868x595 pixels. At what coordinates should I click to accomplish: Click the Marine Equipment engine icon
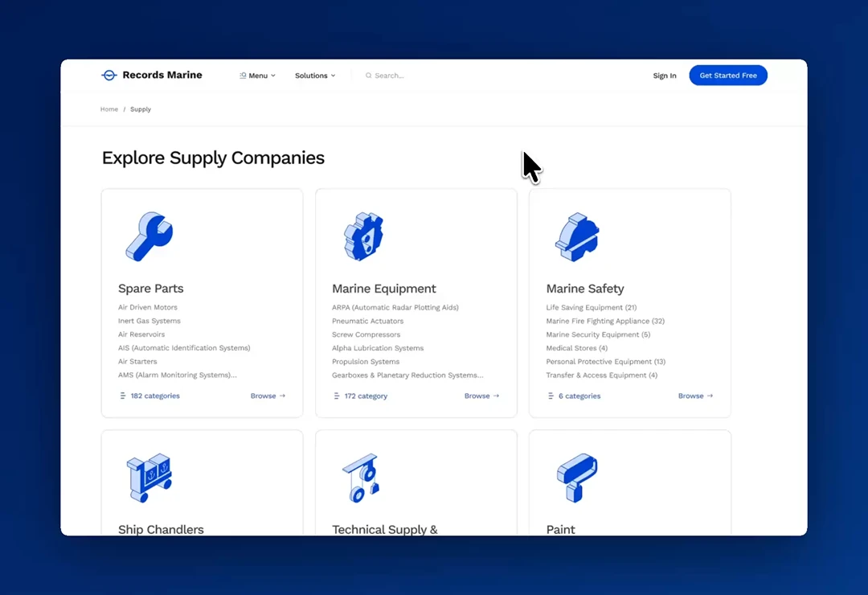(x=363, y=236)
